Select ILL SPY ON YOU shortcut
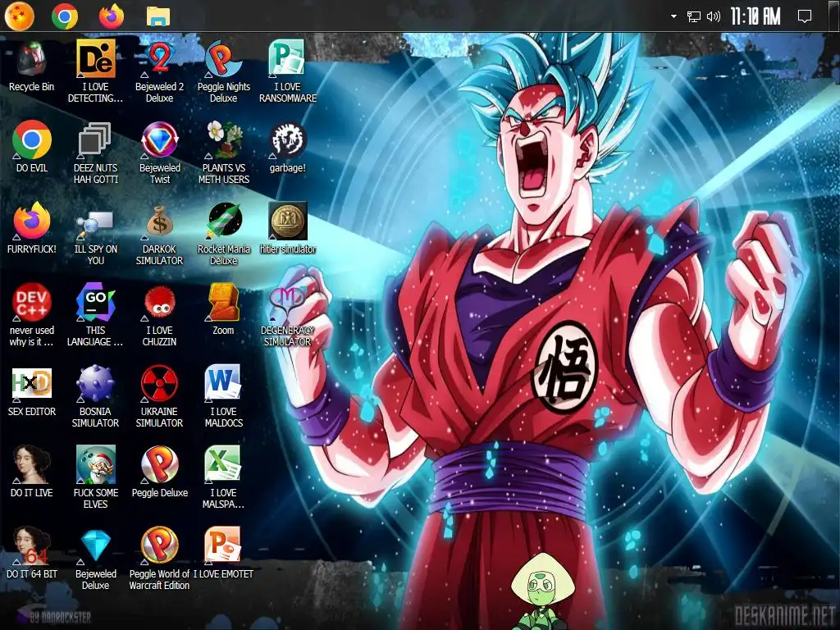 [95, 234]
